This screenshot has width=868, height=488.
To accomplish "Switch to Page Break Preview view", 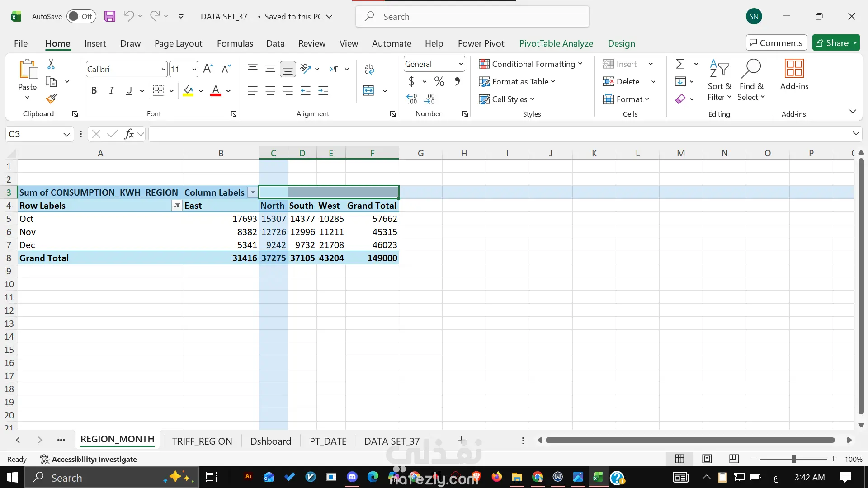I will point(734,459).
